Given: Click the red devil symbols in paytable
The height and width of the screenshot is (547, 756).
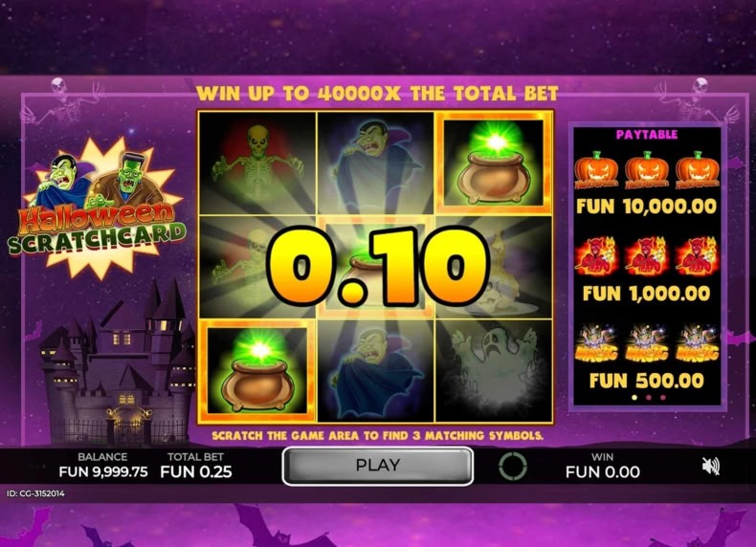Looking at the screenshot, I should [x=647, y=256].
